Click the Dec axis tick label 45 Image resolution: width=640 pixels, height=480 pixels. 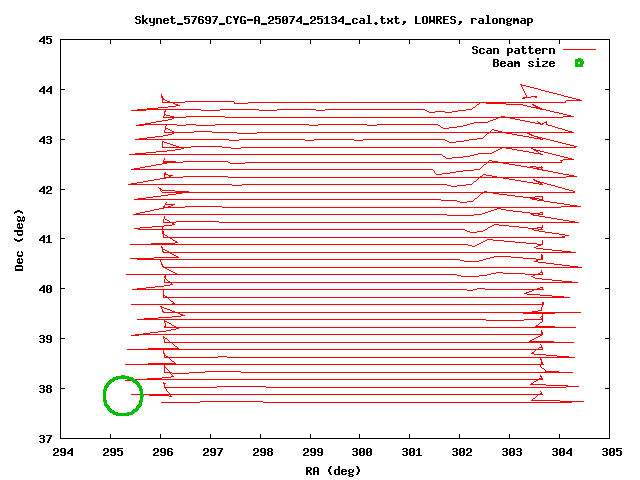coord(45,40)
